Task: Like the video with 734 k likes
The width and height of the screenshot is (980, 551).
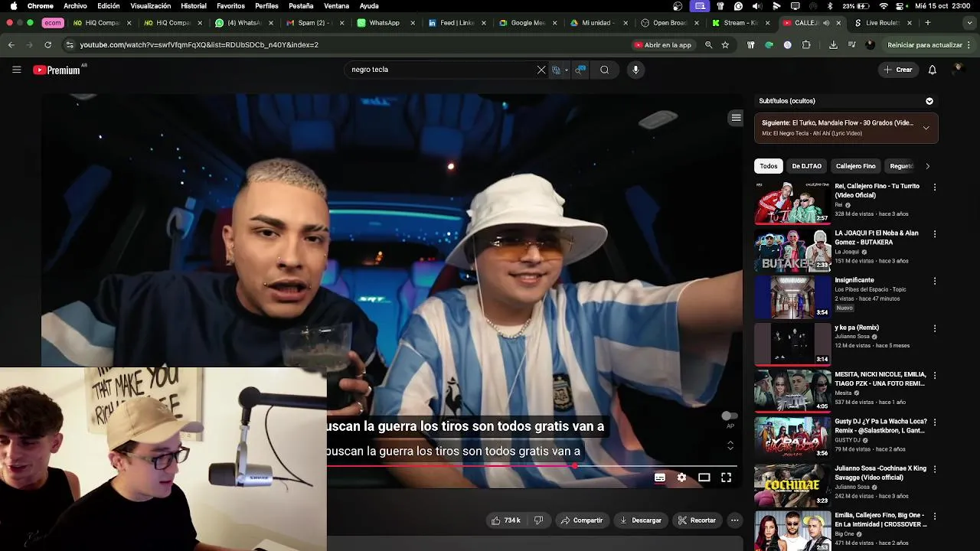Action: click(x=506, y=520)
